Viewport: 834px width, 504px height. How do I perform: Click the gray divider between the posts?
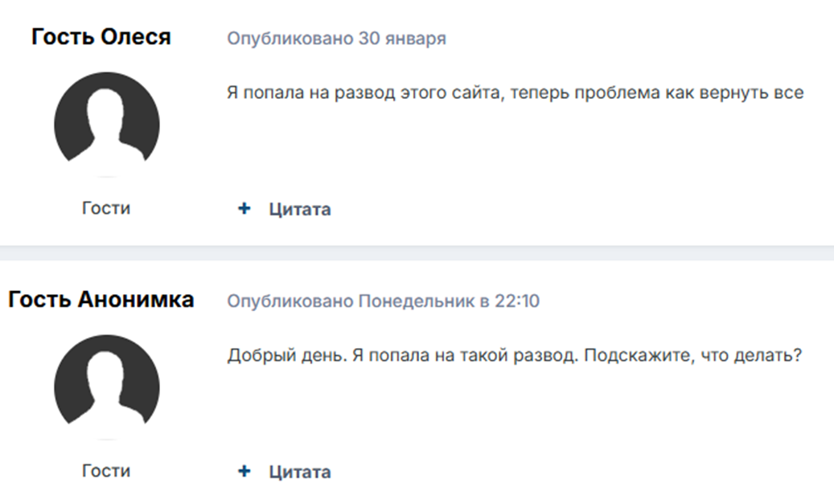[x=417, y=252]
